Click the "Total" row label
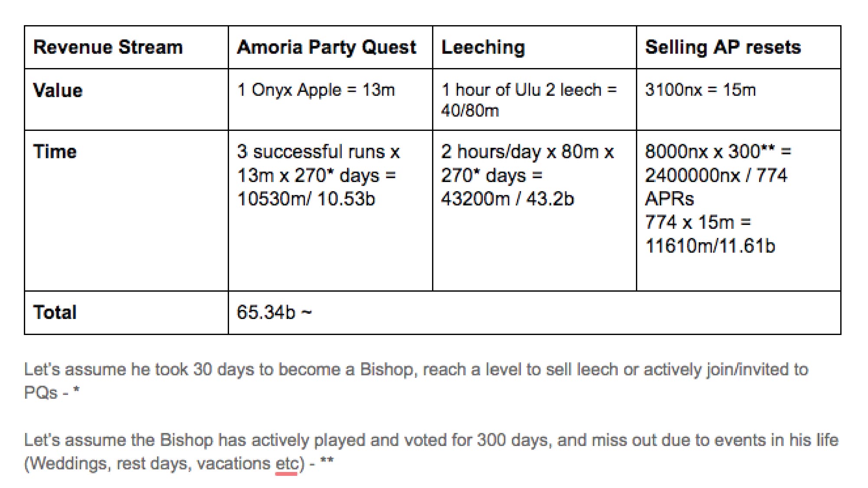Screen dimensions: 868x488 coord(55,312)
